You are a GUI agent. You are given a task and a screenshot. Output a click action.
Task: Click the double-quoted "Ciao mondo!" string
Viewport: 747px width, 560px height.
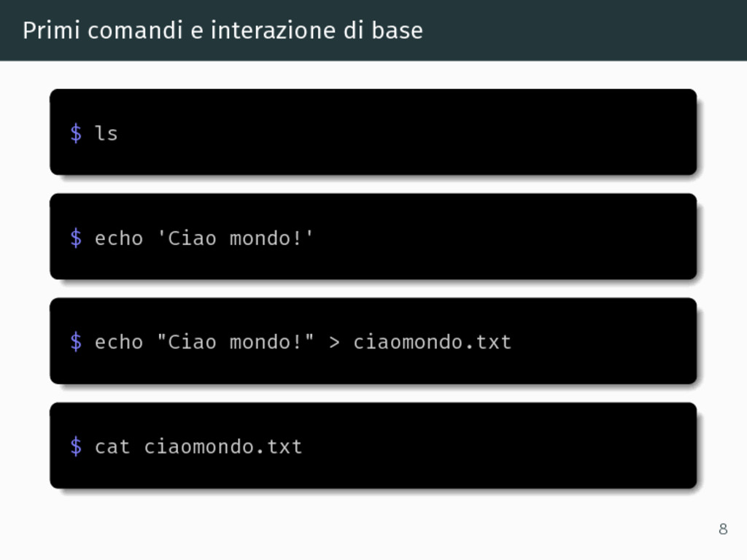click(236, 342)
